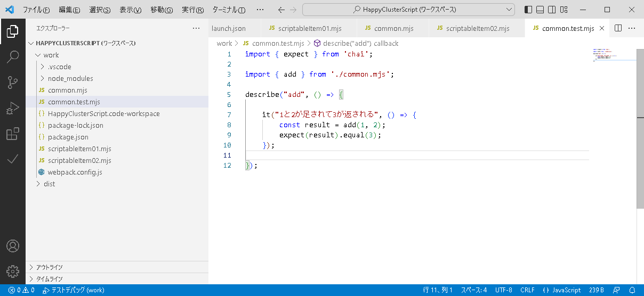Open scriptableItem01.mjs in the file tree

click(x=117, y=149)
